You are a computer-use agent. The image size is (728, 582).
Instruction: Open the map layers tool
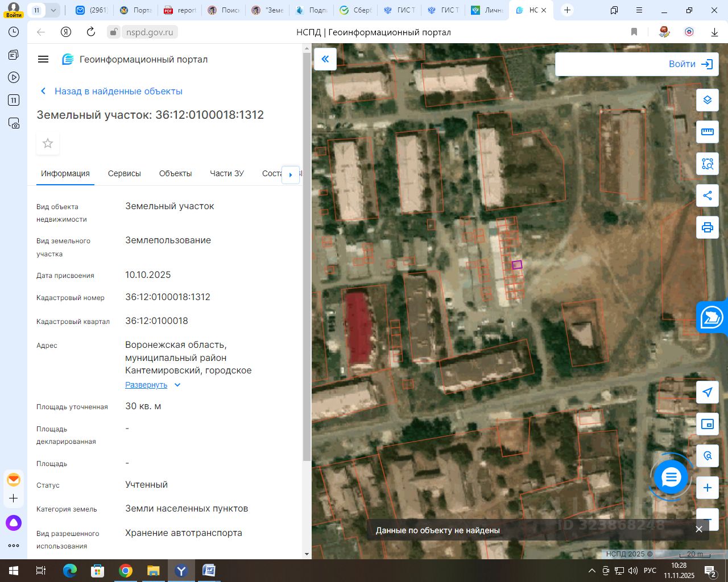[708, 100]
